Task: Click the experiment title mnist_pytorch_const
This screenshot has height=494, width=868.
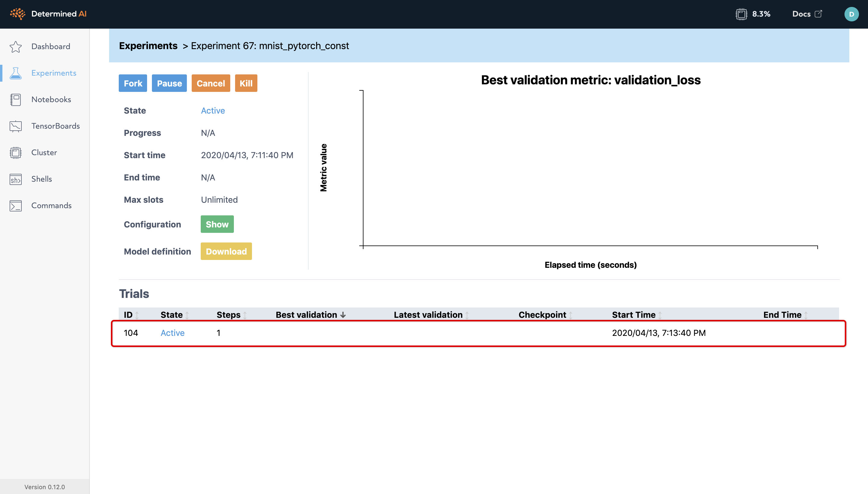Action: (x=304, y=46)
